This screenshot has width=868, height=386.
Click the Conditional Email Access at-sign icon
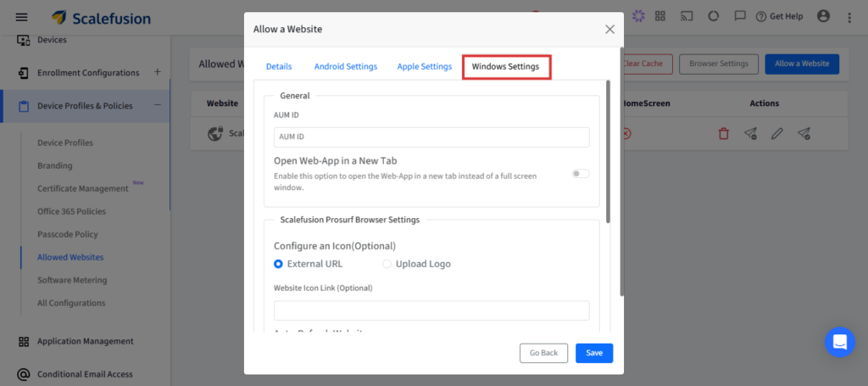[x=23, y=374]
